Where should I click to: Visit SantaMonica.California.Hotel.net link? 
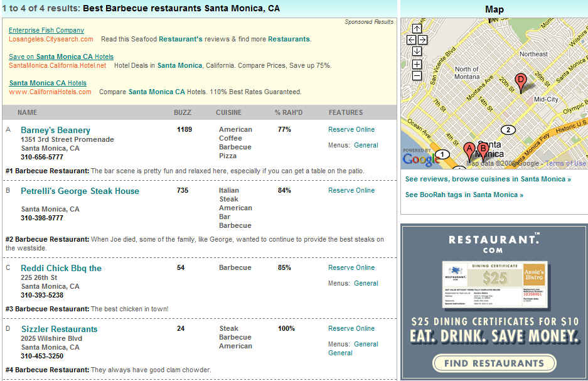(x=57, y=65)
